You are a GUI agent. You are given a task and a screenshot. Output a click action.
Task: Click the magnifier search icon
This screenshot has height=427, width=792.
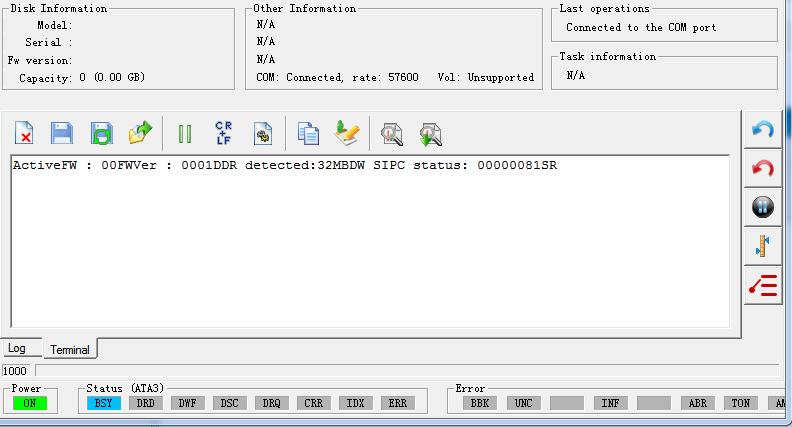tap(392, 134)
